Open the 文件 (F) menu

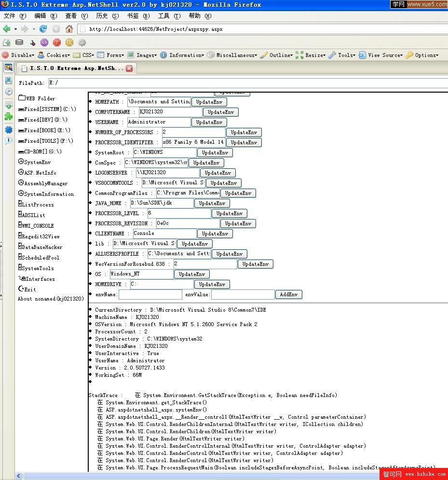tap(14, 16)
